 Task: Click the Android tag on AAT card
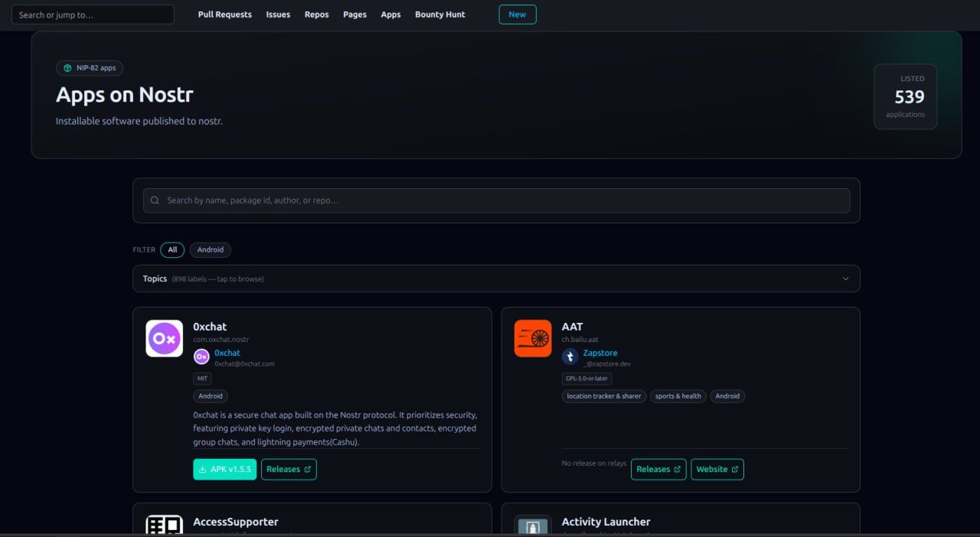(727, 396)
